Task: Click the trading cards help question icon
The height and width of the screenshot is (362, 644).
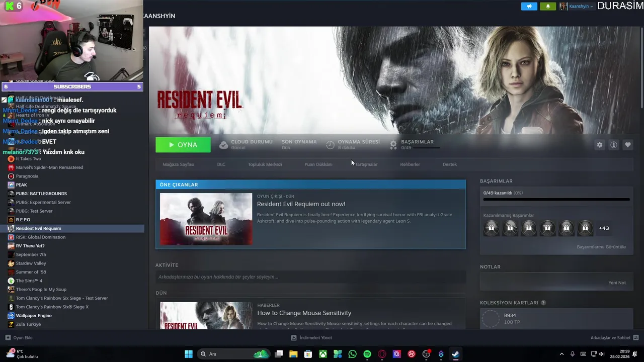Action: point(543,303)
